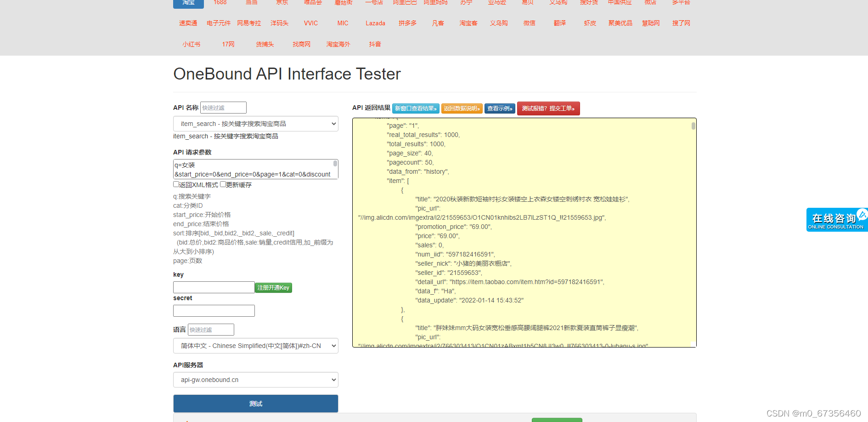Switch to the 拼多多 tab

coord(407,23)
